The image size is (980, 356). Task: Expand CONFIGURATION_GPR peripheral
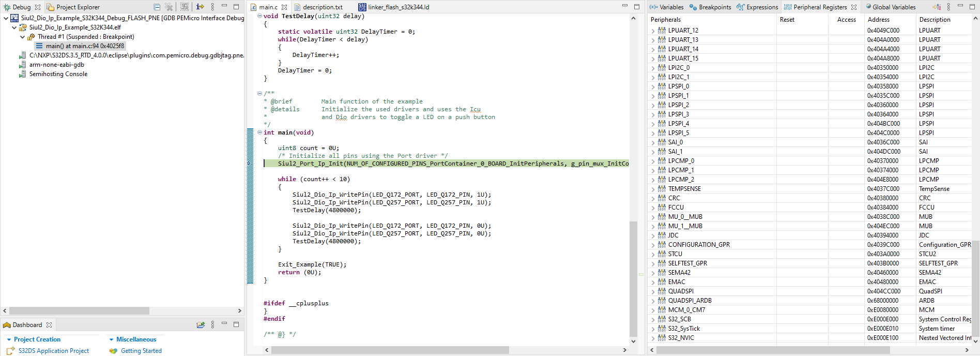[x=653, y=245]
